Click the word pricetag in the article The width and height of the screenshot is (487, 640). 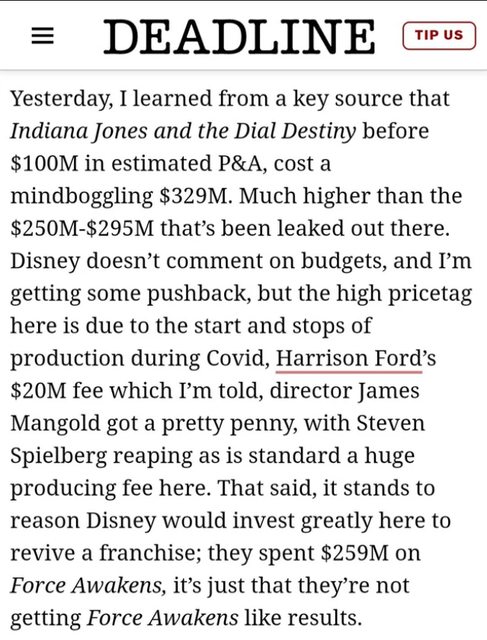(429, 294)
